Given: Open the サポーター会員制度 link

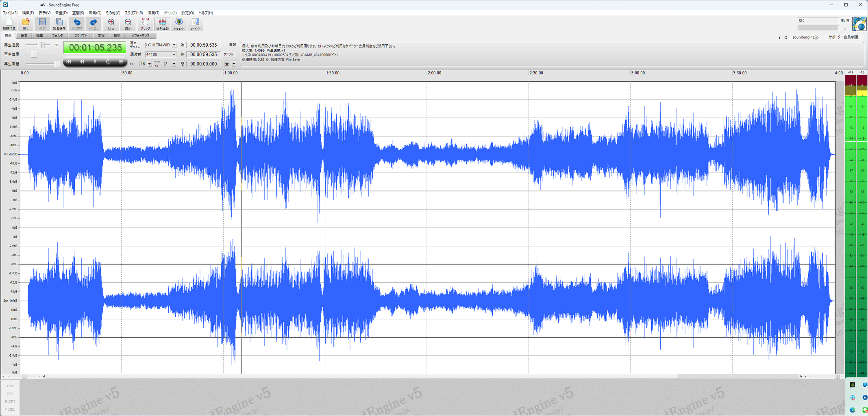Looking at the screenshot, I should [844, 37].
